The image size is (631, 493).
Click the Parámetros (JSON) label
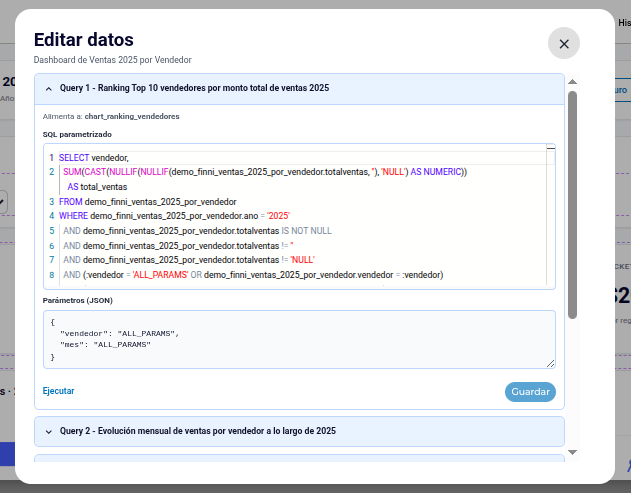coord(78,300)
